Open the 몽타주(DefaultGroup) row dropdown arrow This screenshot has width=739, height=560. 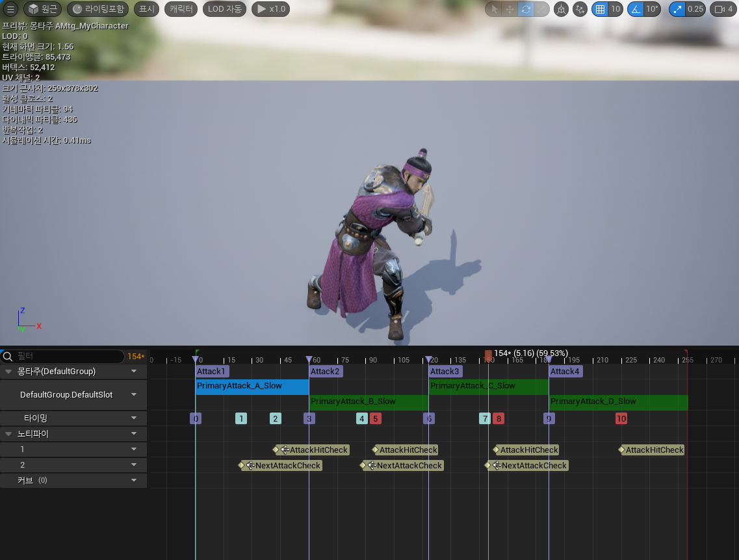[x=134, y=371]
